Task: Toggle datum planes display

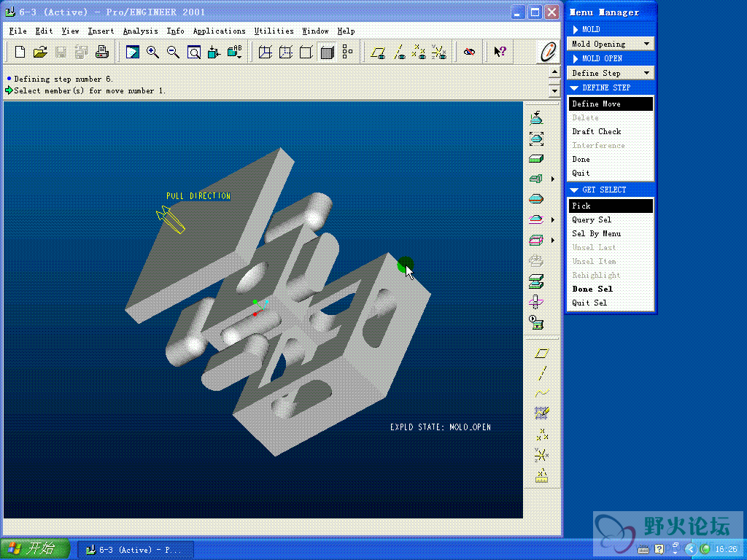Action: [378, 52]
